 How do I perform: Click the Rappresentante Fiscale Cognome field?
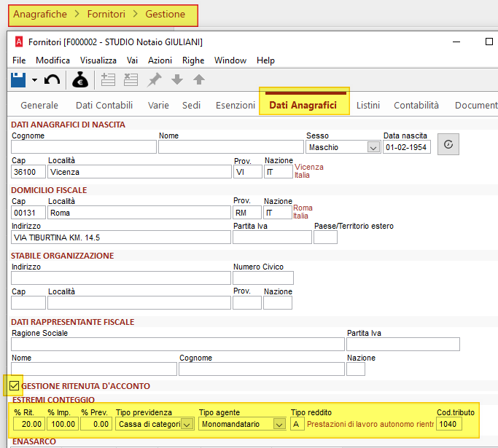click(x=262, y=369)
